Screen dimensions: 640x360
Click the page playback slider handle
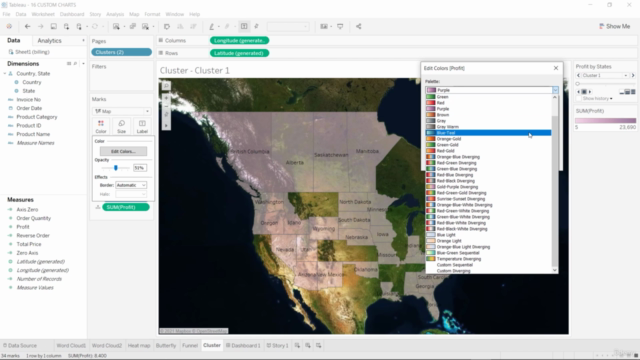coord(578,84)
